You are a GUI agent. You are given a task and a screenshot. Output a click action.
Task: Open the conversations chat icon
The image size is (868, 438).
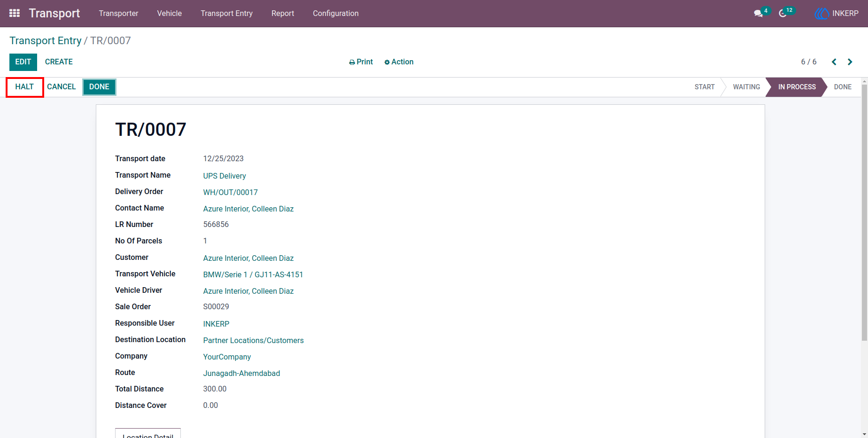[758, 13]
